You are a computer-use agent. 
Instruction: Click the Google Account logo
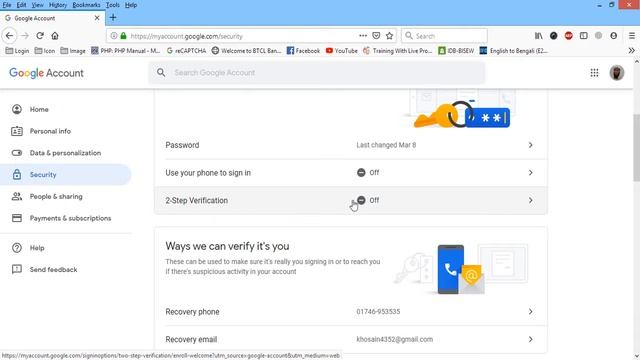[x=46, y=73]
